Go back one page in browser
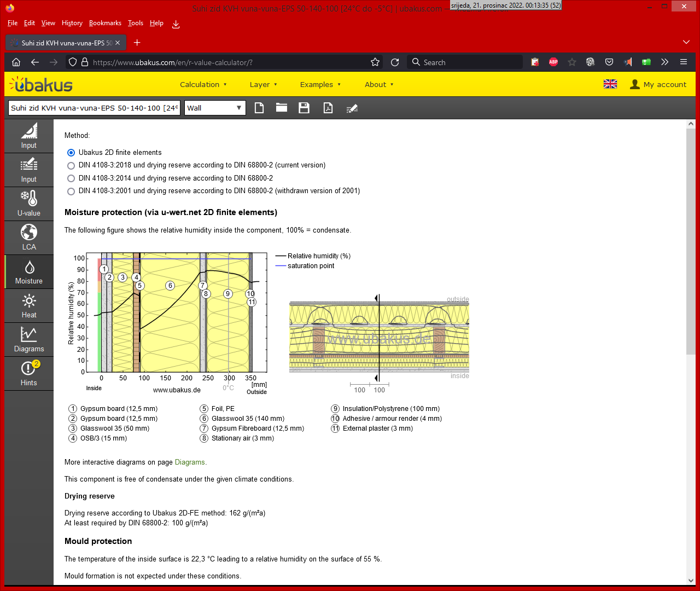This screenshot has height=591, width=700. [35, 62]
